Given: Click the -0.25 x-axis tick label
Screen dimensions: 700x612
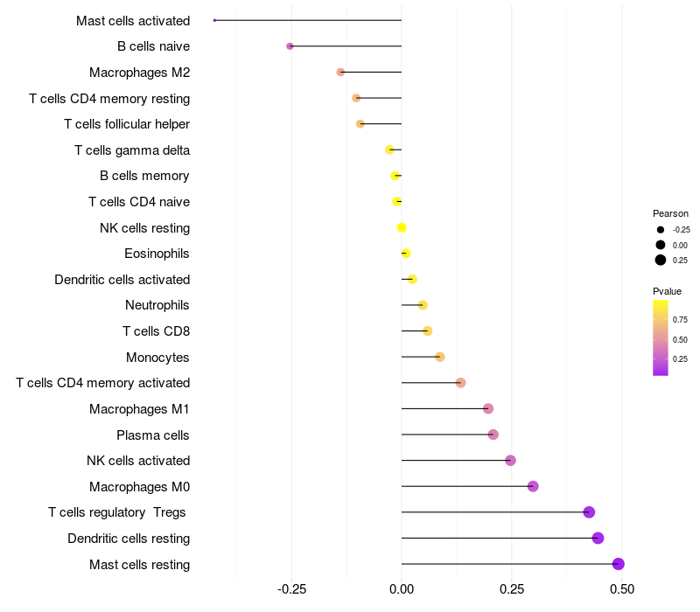Looking at the screenshot, I should tap(291, 589).
